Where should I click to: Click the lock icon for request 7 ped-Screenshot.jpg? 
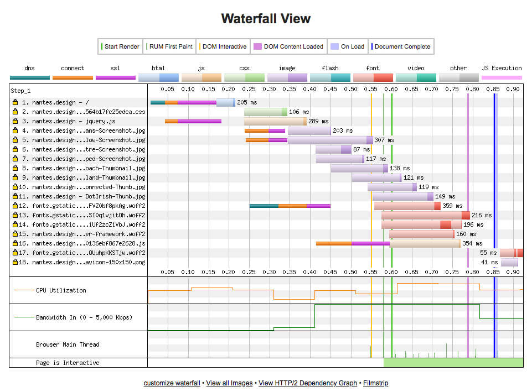[x=15, y=159]
